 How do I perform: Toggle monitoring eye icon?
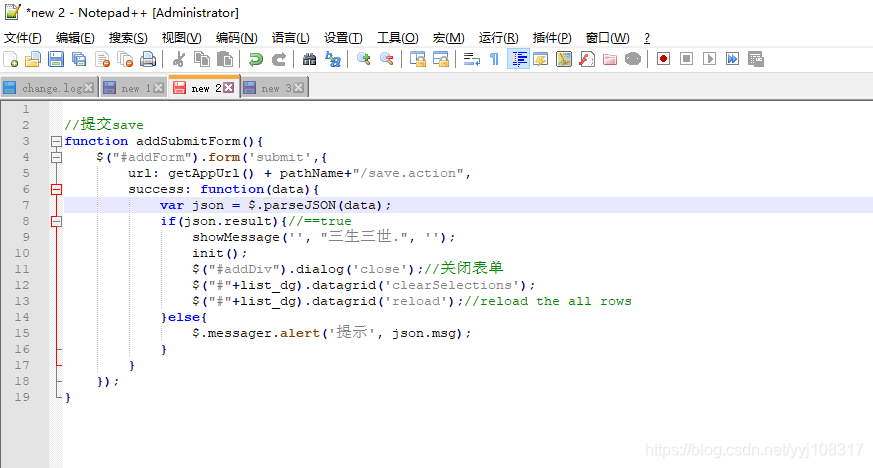point(633,59)
